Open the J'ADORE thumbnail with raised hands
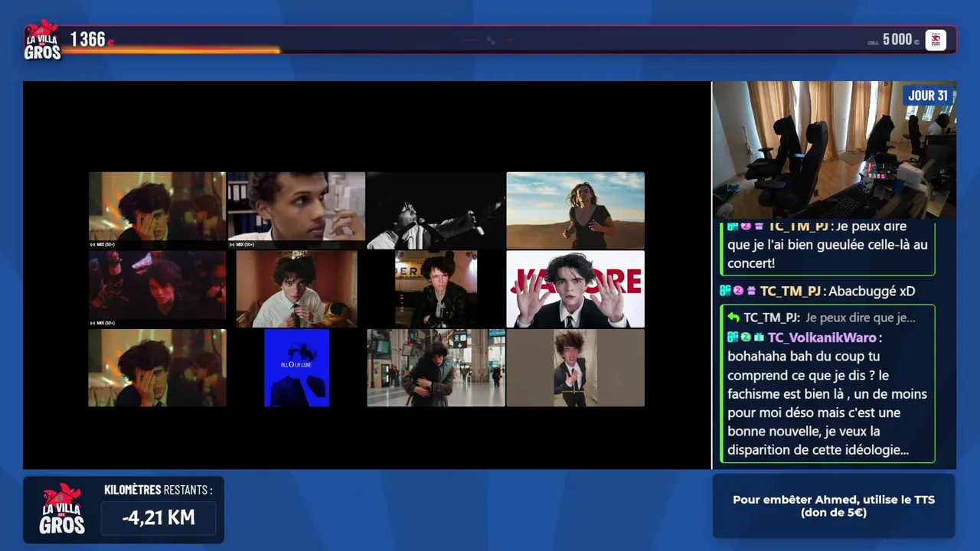This screenshot has width=980, height=551. [575, 289]
